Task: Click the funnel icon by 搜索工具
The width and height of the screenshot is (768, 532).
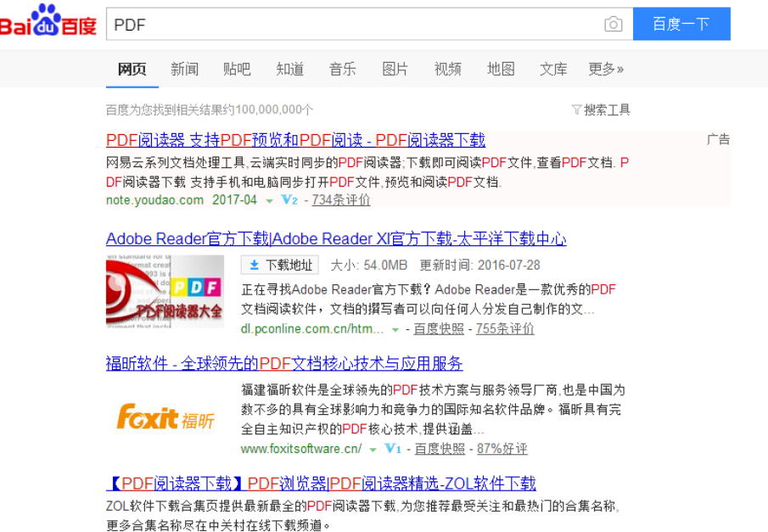Action: 576,109
